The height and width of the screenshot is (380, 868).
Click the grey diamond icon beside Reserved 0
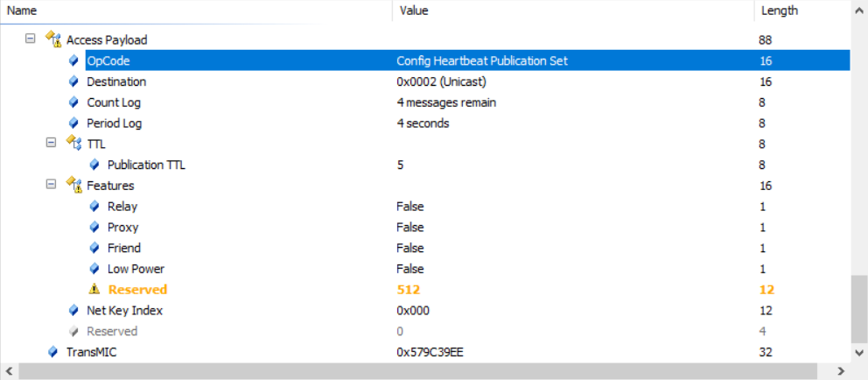point(74,331)
